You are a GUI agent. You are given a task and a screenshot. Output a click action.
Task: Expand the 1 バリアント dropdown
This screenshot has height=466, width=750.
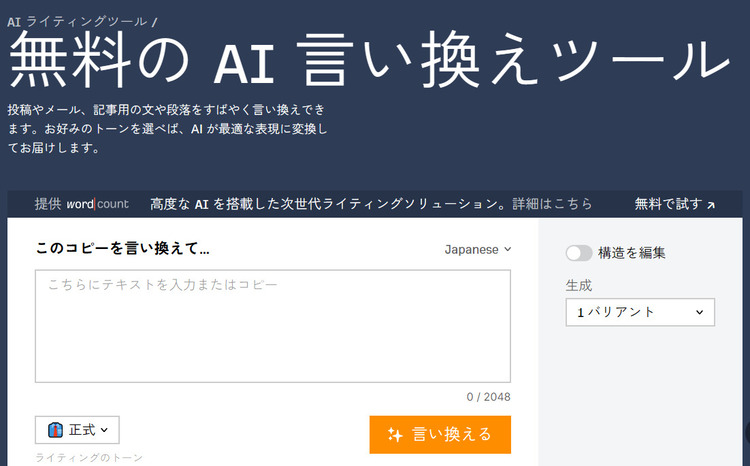pyautogui.click(x=640, y=312)
